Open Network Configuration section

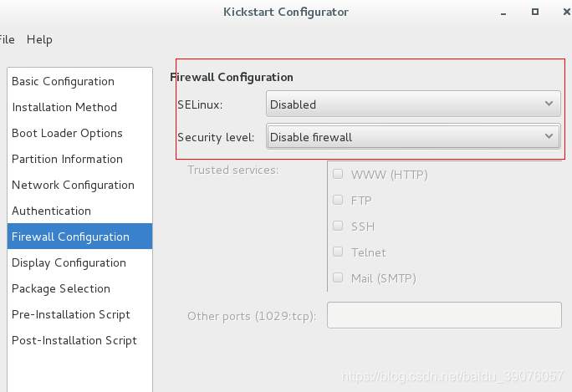(73, 185)
